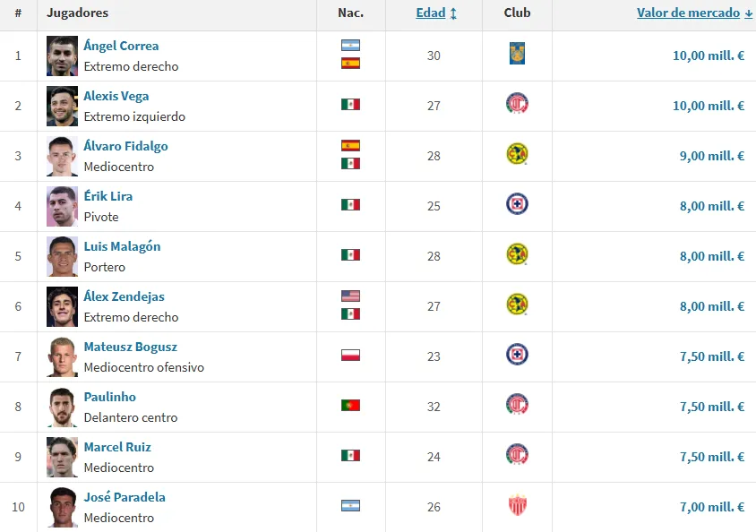Click the United States flag for Álex Zendejas

tap(350, 296)
